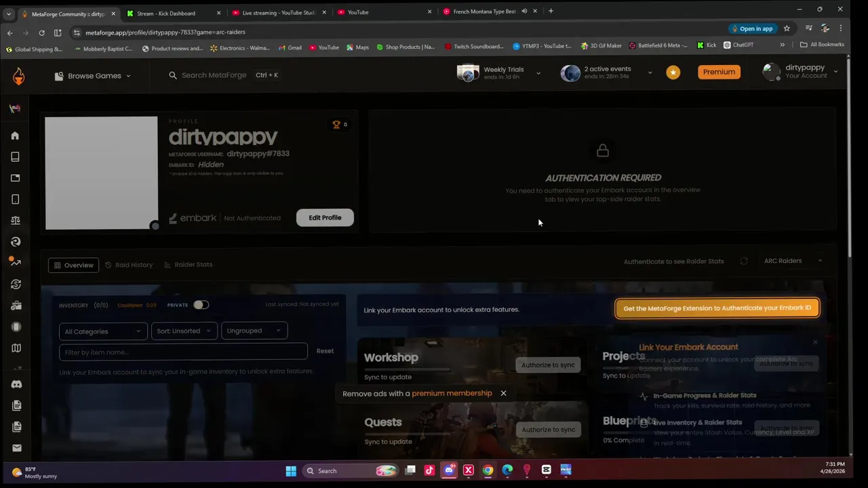Image resolution: width=868 pixels, height=488 pixels.
Task: Click the orange Premium button
Action: coord(719,72)
